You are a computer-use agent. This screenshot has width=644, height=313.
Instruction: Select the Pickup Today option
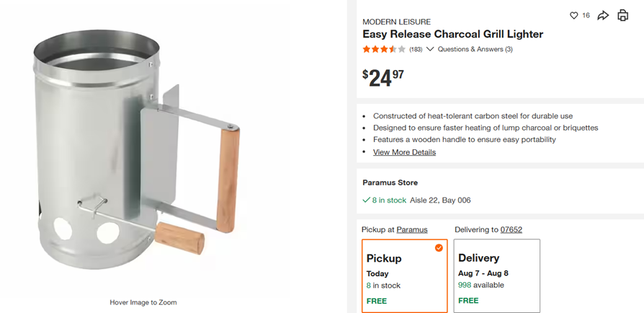click(405, 276)
